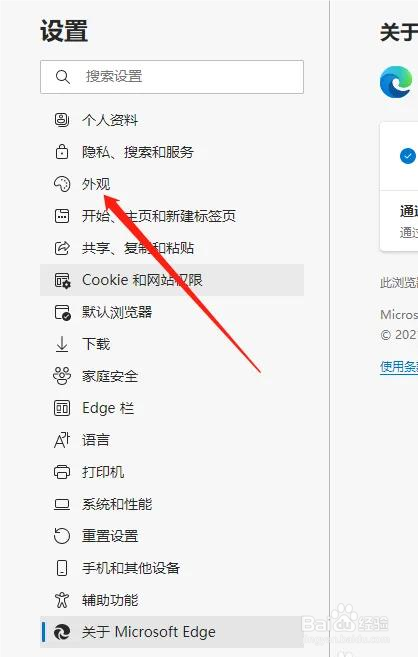Click the accessibility figure icon for 辅助功能
Viewport: 418px width, 657px height.
[x=62, y=600]
